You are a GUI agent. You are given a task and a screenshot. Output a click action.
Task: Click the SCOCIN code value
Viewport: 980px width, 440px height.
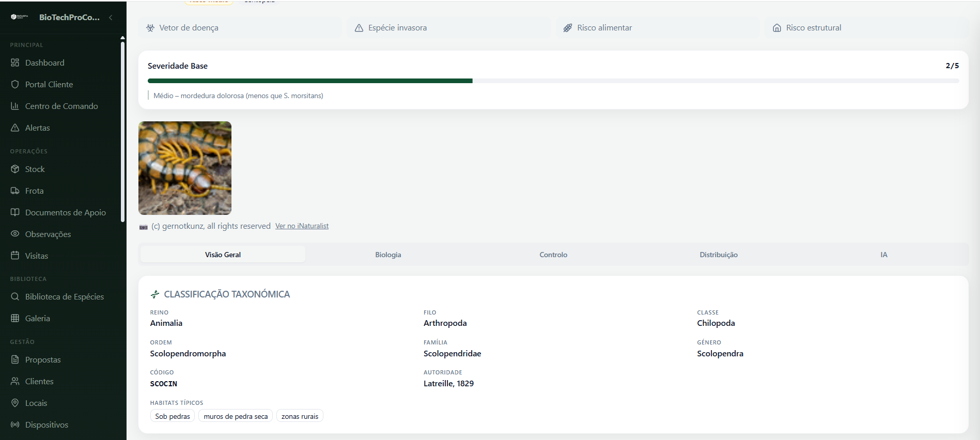164,384
